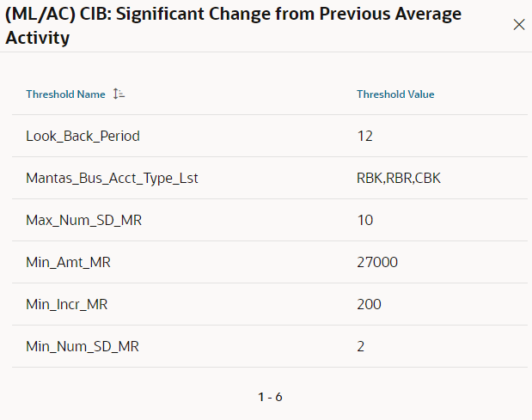
Task: Select the Min_Amt_MR threshold name
Action: [x=68, y=262]
